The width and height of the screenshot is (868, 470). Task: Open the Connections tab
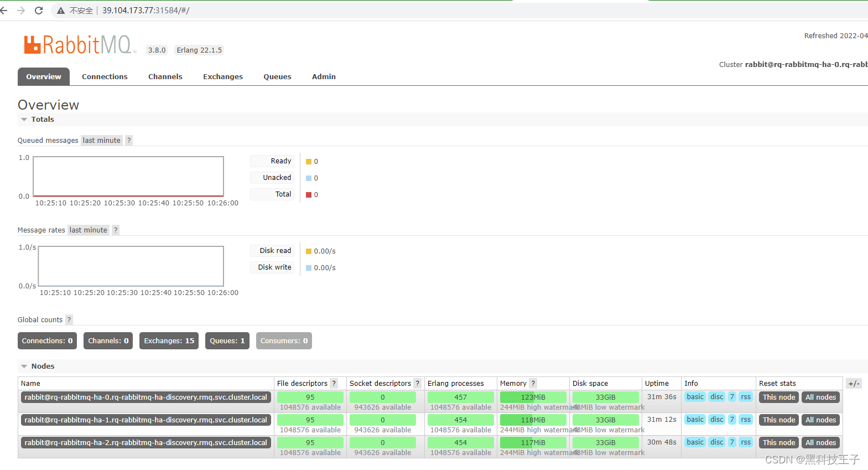point(105,77)
